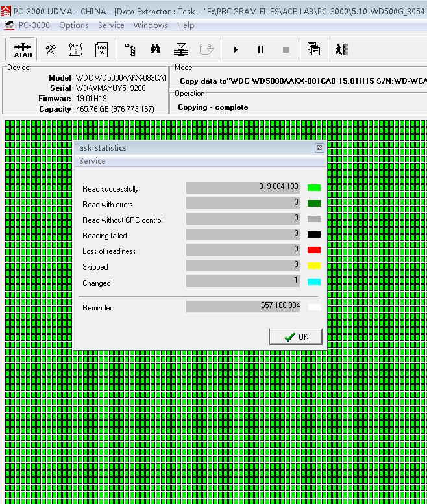The width and height of the screenshot is (427, 504).
Task: Click the 100% document toolbar icon
Action: 101,50
